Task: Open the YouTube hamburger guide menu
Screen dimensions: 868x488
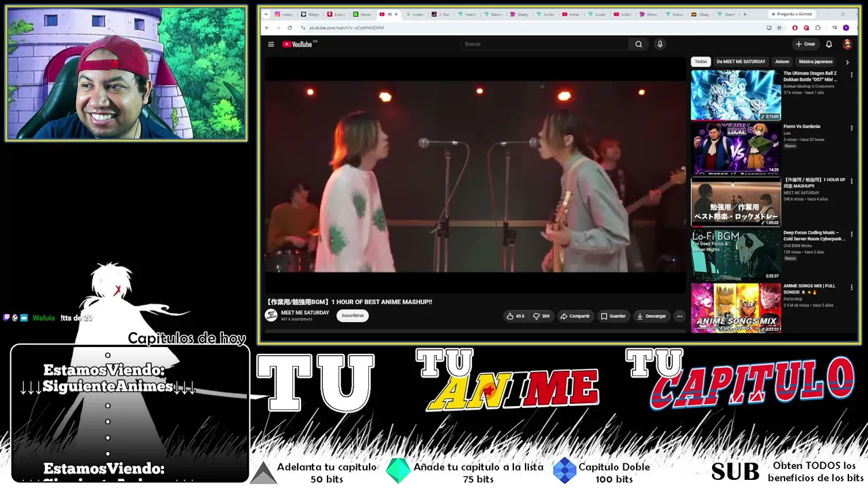Action: pyautogui.click(x=271, y=44)
